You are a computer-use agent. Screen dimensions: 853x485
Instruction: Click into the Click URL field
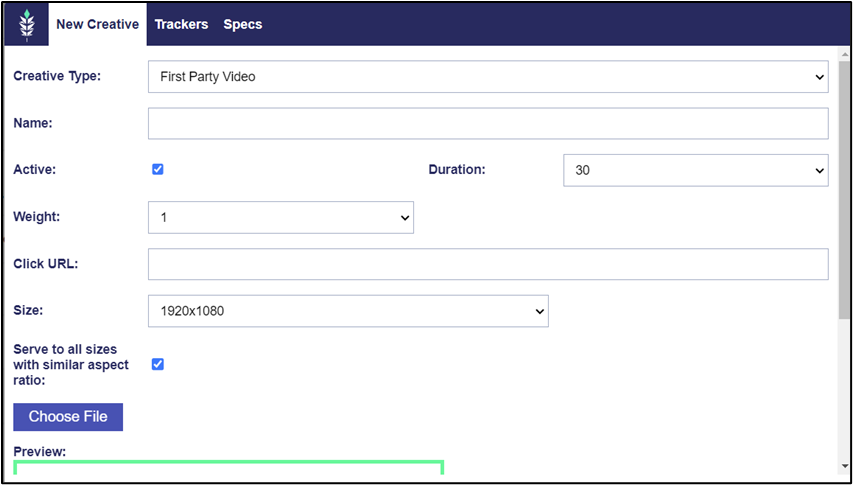click(488, 264)
